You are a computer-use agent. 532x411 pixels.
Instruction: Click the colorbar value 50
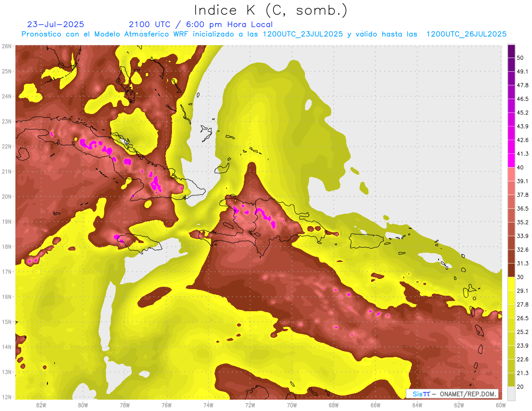click(521, 58)
